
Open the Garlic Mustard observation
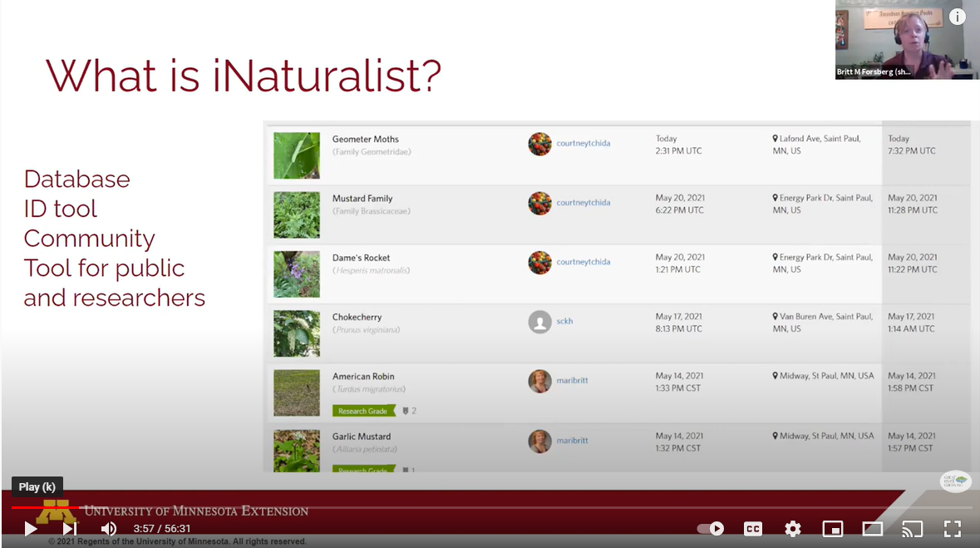coord(362,437)
